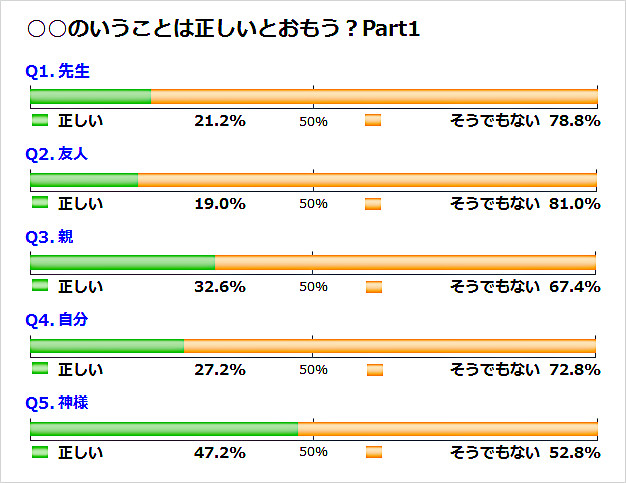This screenshot has height=483, width=626.
Task: Click the orange legend swatch under Q3
Action: tap(374, 287)
